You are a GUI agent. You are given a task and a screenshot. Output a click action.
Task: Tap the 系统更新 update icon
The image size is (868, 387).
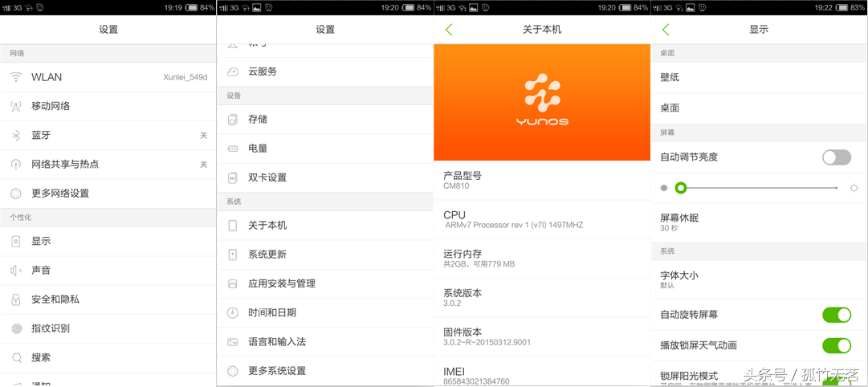coord(233,255)
